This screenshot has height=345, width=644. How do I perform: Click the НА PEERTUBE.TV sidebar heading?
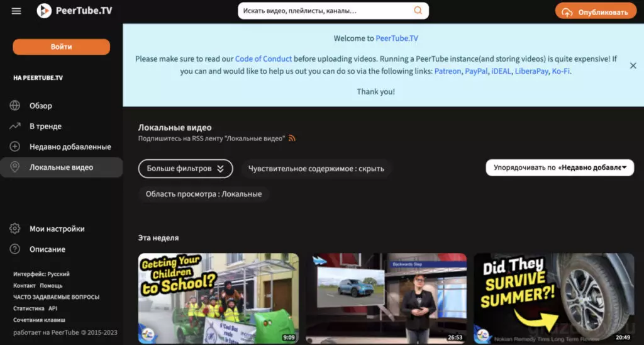[38, 77]
